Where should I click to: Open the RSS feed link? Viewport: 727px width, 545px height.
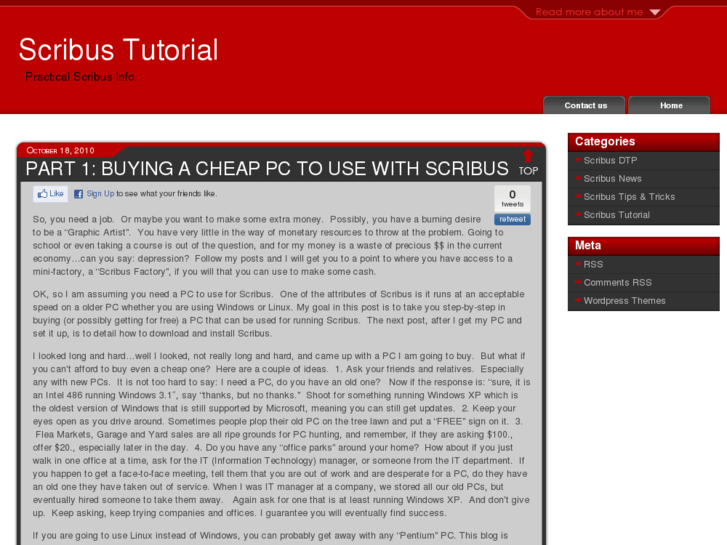coord(593,264)
